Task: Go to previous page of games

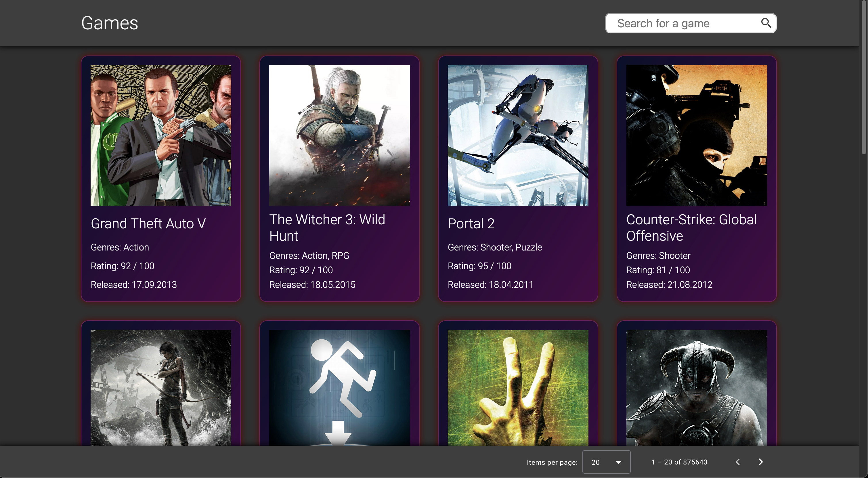Action: pos(738,462)
